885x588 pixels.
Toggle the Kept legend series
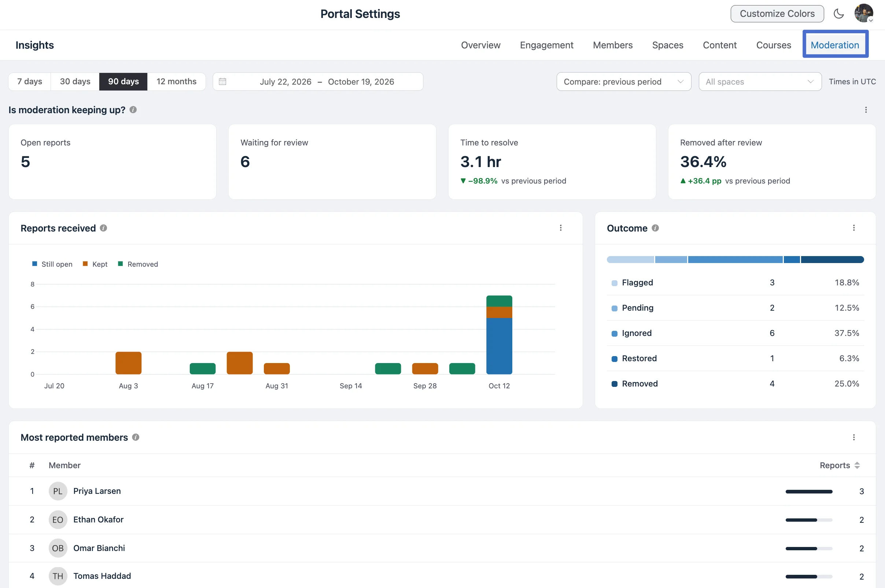click(95, 264)
